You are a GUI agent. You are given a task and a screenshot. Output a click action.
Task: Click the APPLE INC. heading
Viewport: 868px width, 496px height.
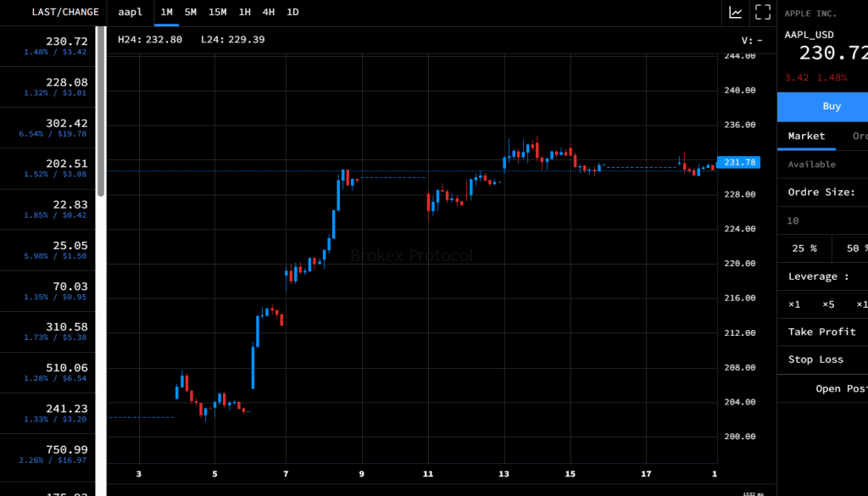[x=810, y=14]
